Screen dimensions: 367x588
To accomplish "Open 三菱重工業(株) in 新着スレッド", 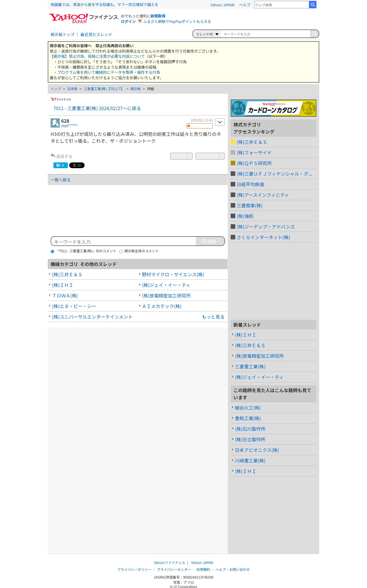I will coord(250,367).
